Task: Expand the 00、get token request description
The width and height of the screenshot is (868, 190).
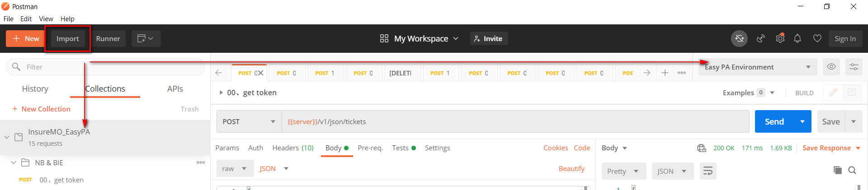Action: 221,93
